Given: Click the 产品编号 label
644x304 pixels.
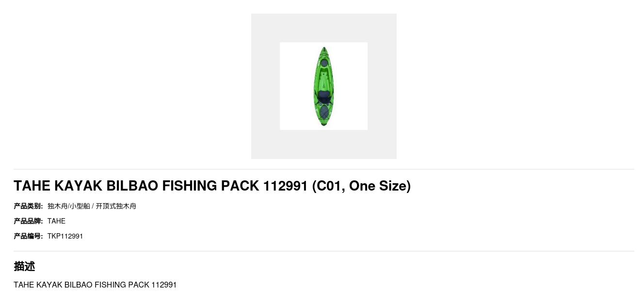Looking at the screenshot, I should tap(28, 236).
